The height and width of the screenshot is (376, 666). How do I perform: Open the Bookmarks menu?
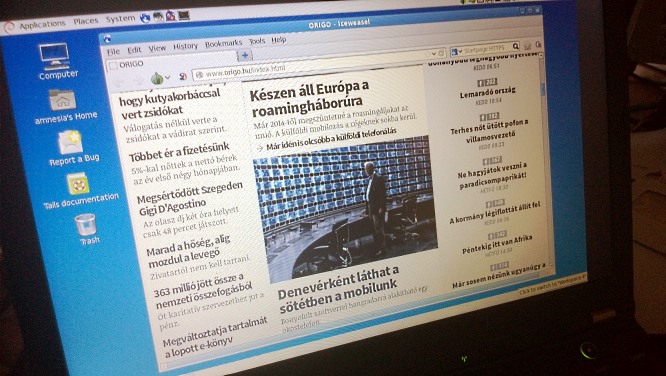[x=223, y=43]
